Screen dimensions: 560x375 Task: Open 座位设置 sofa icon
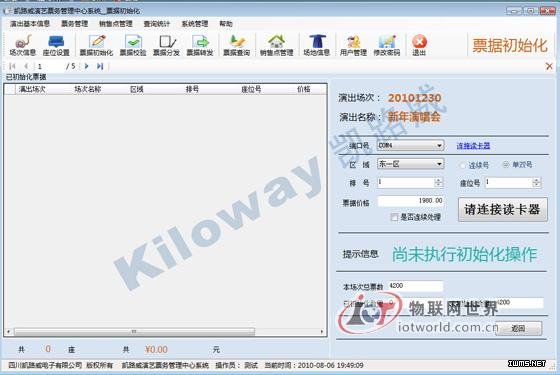click(56, 45)
